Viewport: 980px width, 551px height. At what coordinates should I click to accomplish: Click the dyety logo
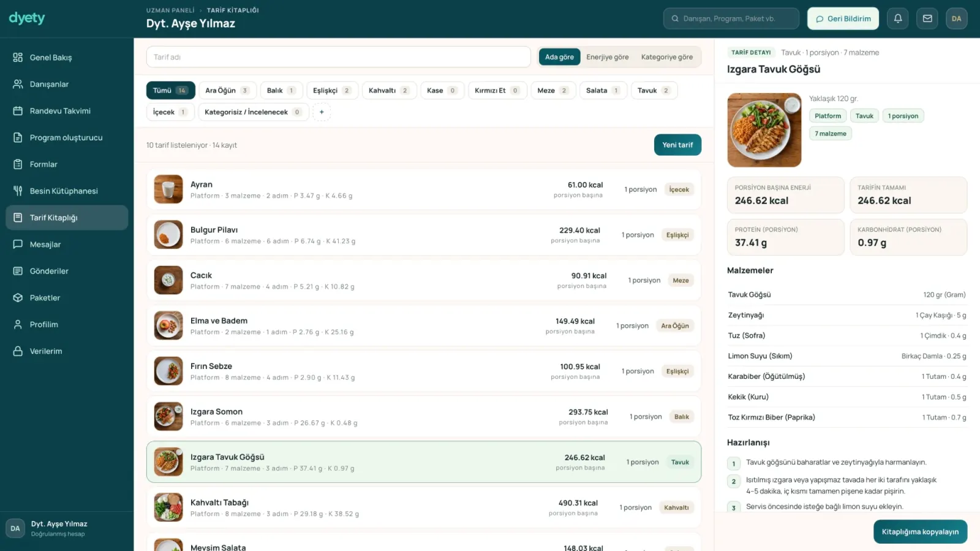pyautogui.click(x=27, y=18)
